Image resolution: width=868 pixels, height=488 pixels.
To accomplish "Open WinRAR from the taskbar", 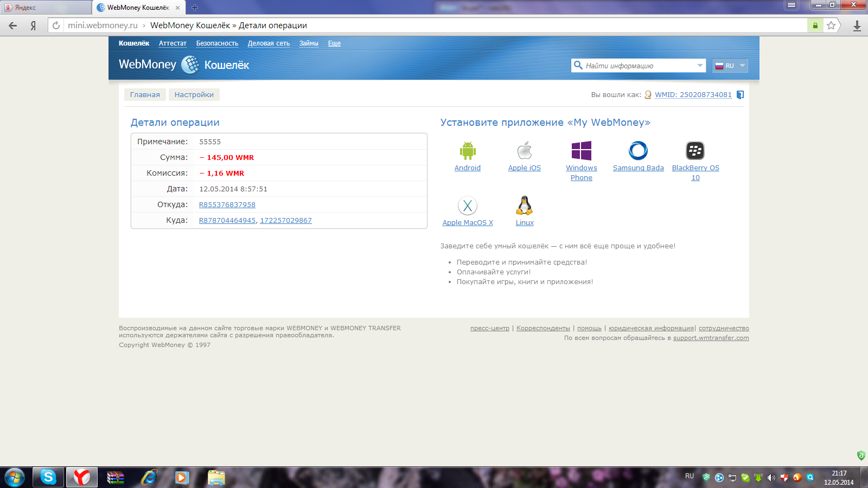I will pyautogui.click(x=116, y=477).
